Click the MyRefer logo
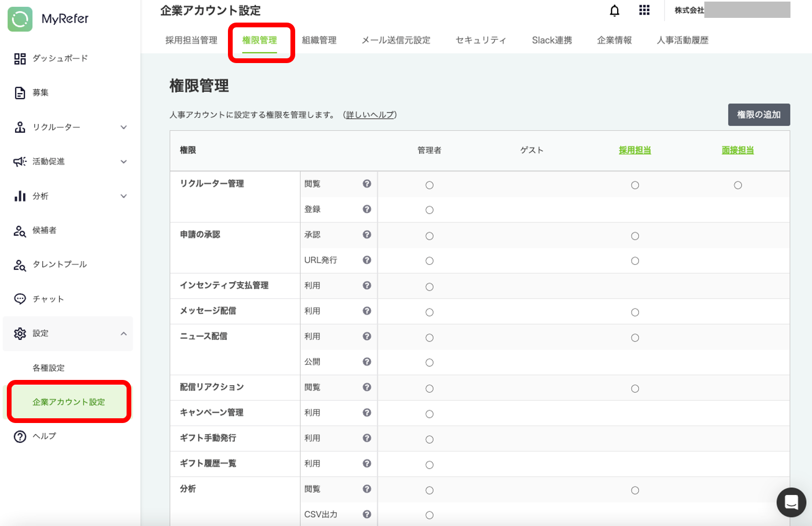Image resolution: width=812 pixels, height=526 pixels. point(48,19)
